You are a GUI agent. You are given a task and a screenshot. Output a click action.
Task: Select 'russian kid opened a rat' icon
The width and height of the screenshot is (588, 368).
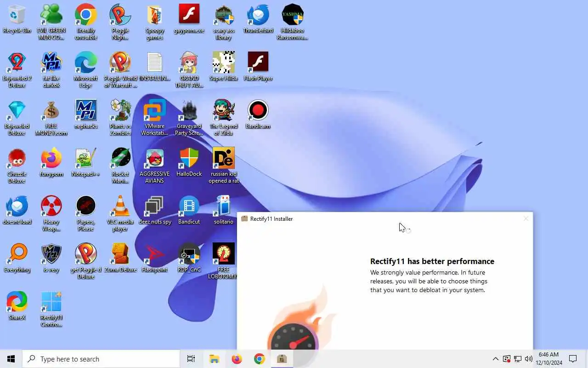[224, 166]
